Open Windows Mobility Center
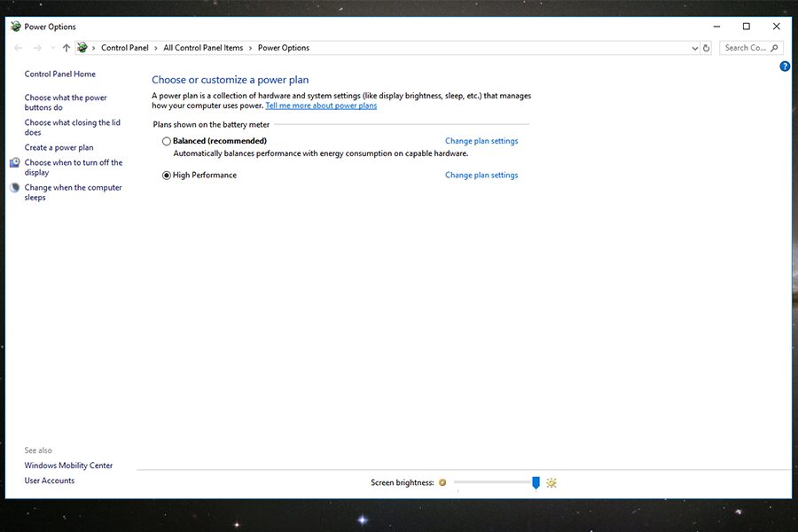This screenshot has height=532, width=798. click(68, 465)
